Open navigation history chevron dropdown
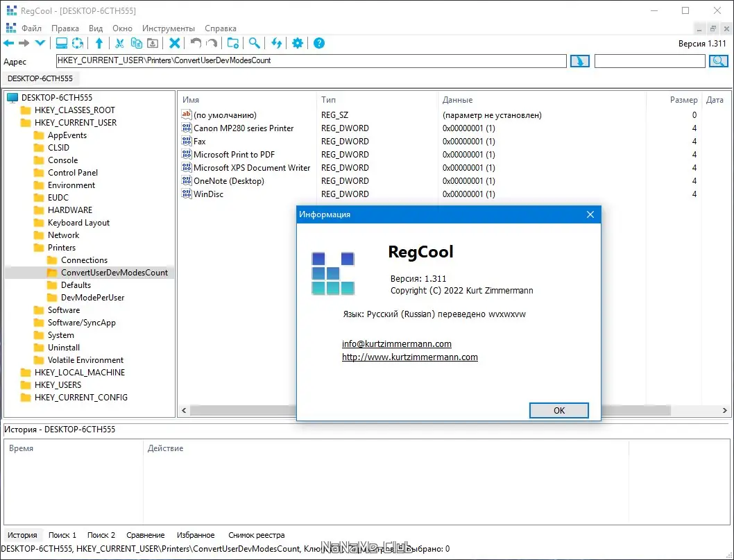This screenshot has height=560, width=734. coord(40,43)
